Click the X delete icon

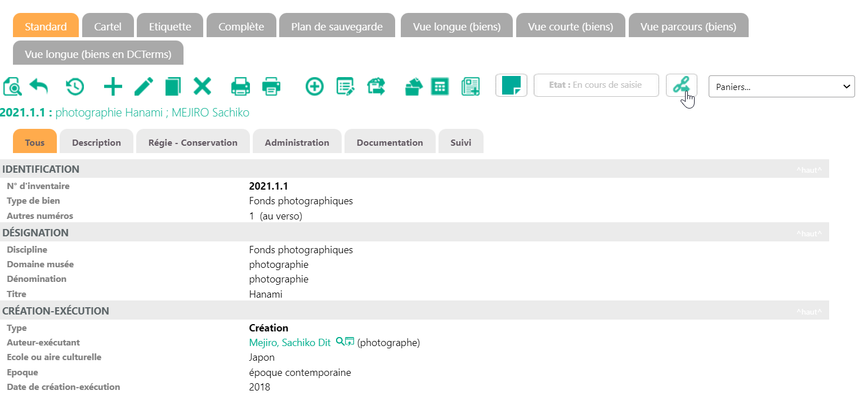click(202, 87)
